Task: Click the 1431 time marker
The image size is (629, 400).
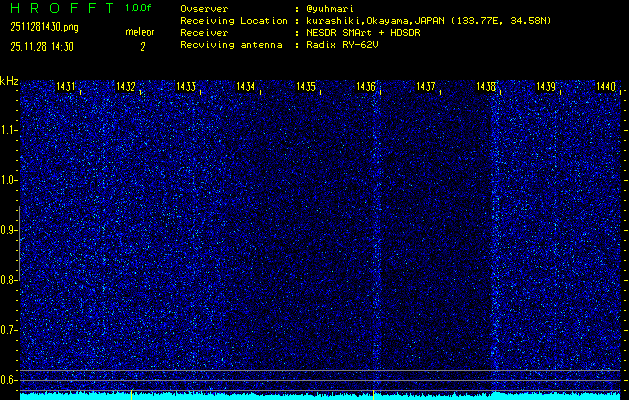Action: [66, 86]
